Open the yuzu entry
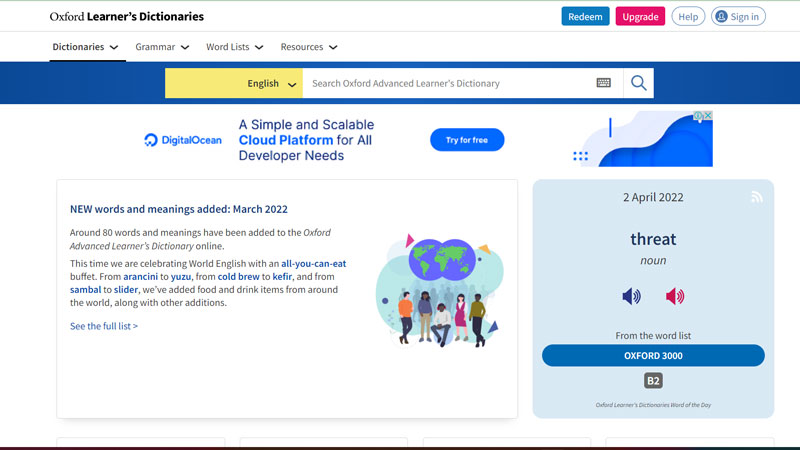 pyautogui.click(x=181, y=277)
